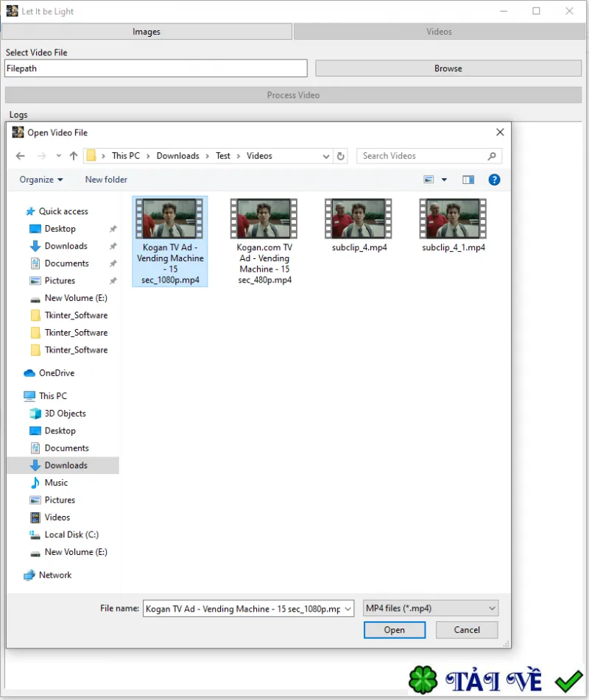Expand the address bar history dropdown
This screenshot has height=700, width=589.
coord(326,156)
